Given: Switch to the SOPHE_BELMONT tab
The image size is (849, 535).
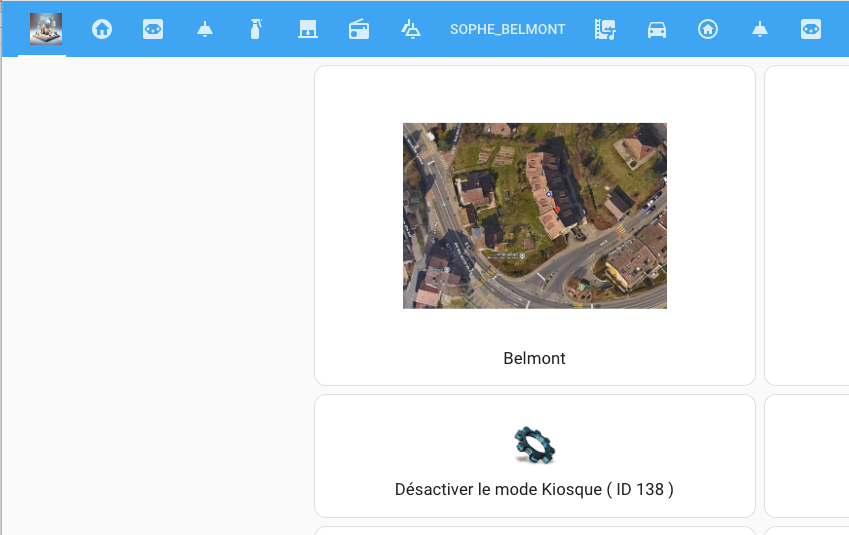Looking at the screenshot, I should point(507,29).
